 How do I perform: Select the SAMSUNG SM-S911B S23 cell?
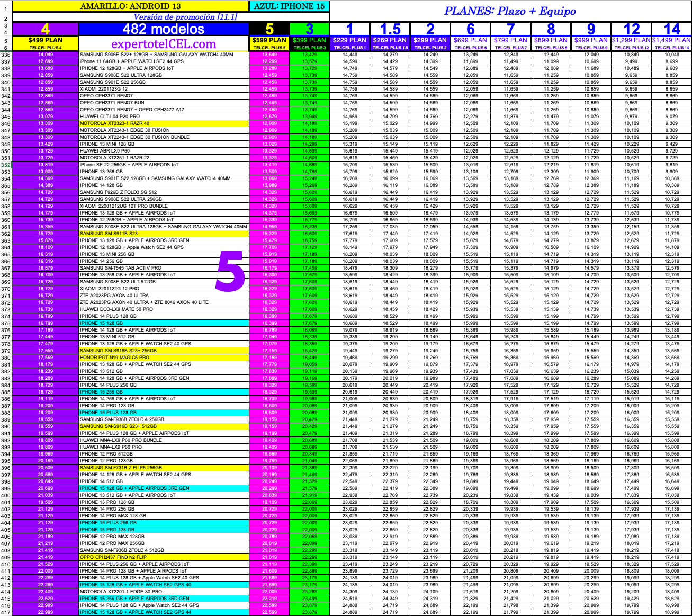(x=164, y=234)
